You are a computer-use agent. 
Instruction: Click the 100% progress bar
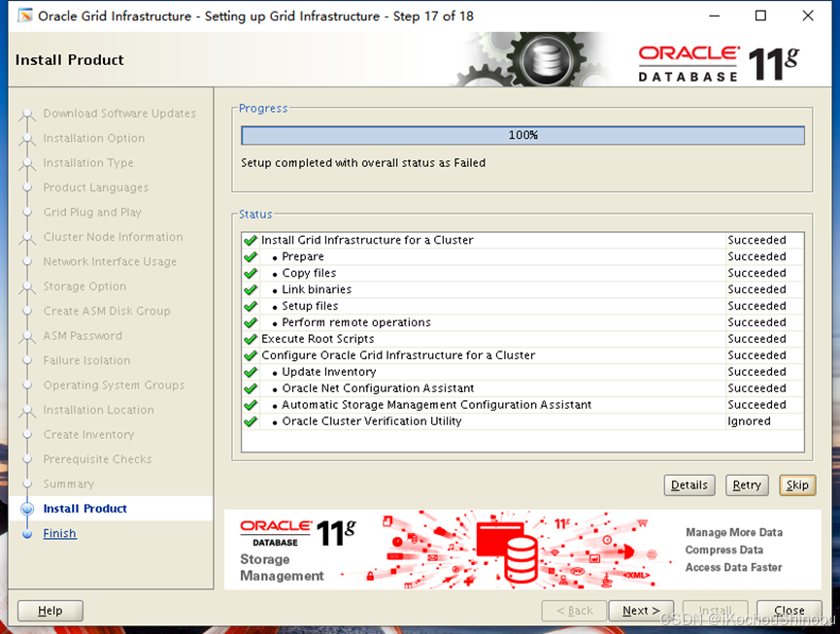tap(522, 135)
